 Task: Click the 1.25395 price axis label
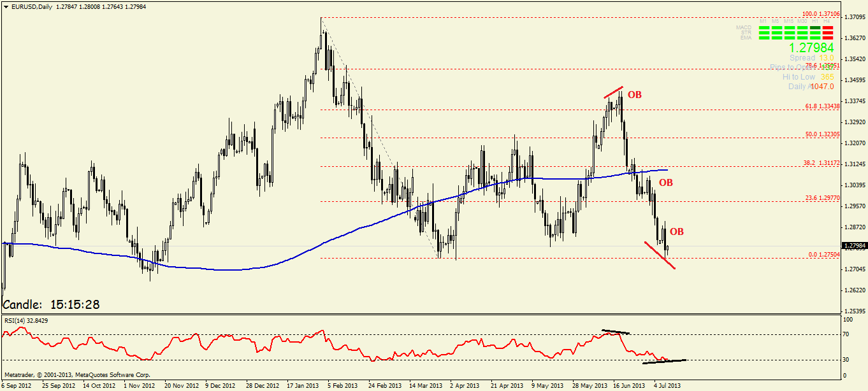855,310
